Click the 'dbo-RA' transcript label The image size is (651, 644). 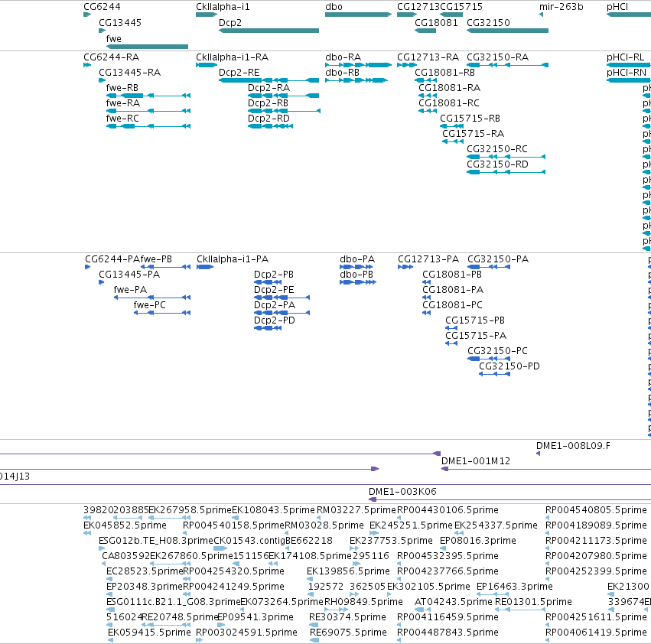coord(343,57)
